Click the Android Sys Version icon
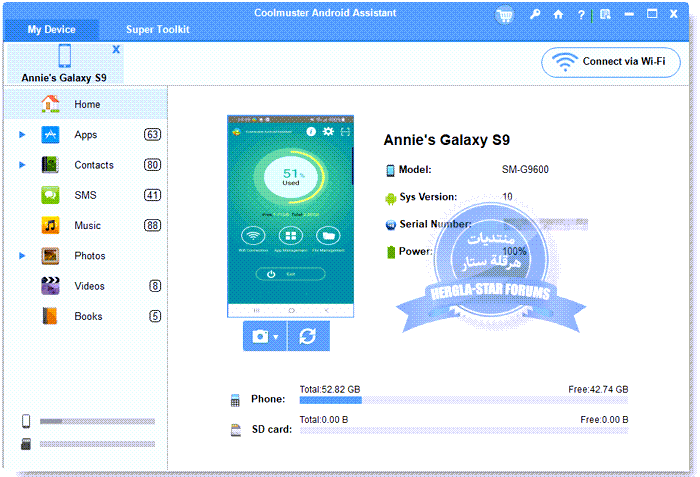 coord(391,198)
